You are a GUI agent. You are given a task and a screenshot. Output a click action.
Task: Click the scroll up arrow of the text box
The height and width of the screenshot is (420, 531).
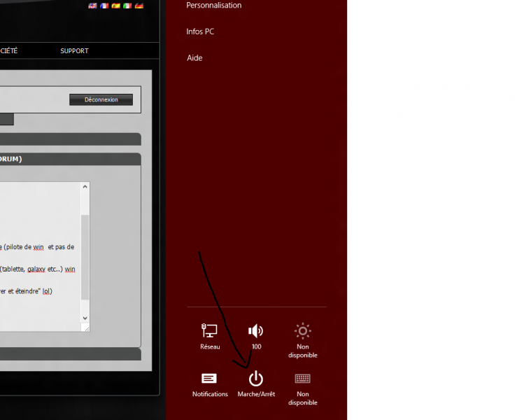(x=85, y=187)
